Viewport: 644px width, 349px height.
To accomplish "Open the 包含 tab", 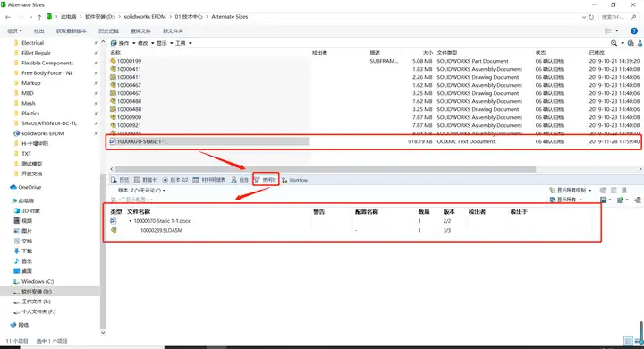I will pyautogui.click(x=240, y=180).
